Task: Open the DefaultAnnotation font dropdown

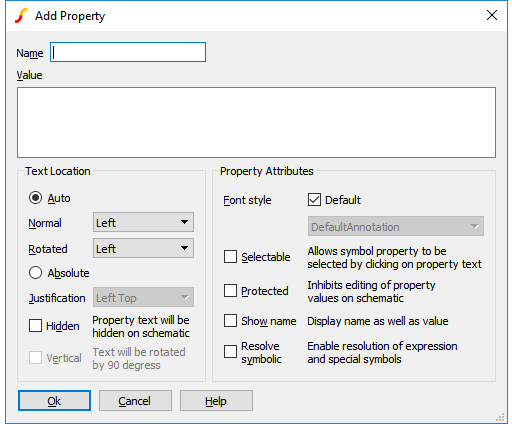Action: tap(396, 227)
